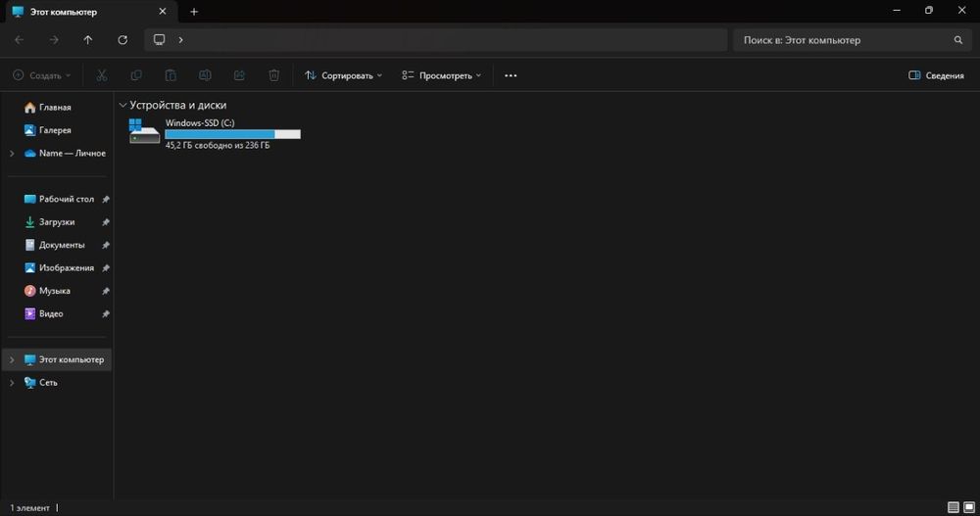This screenshot has width=980, height=516.
Task: Click the pin icon next to Музыка
Action: (x=106, y=291)
